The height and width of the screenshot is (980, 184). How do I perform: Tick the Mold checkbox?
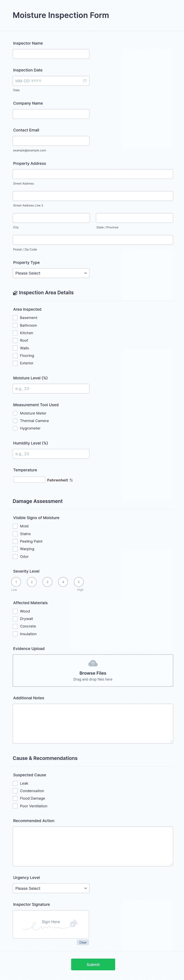pyautogui.click(x=15, y=526)
